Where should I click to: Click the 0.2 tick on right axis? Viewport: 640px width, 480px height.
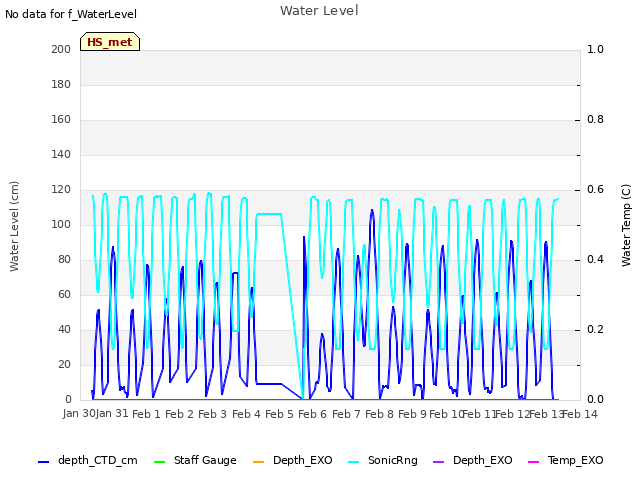(x=595, y=329)
